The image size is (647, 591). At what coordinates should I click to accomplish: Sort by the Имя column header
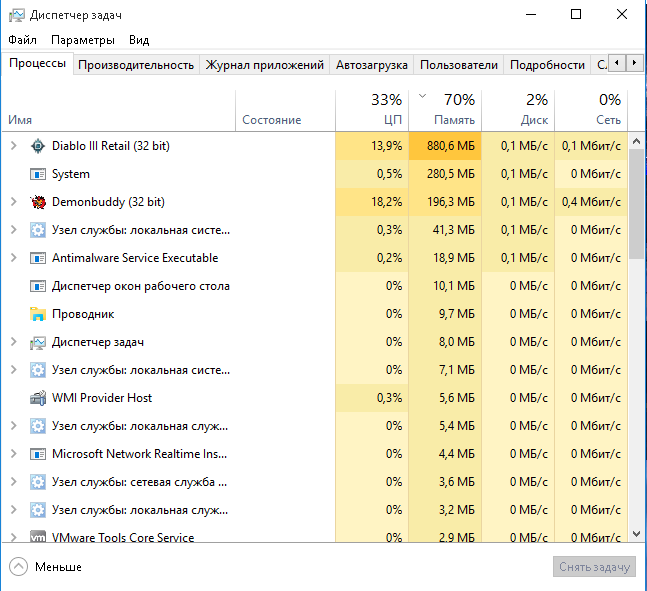coord(119,111)
